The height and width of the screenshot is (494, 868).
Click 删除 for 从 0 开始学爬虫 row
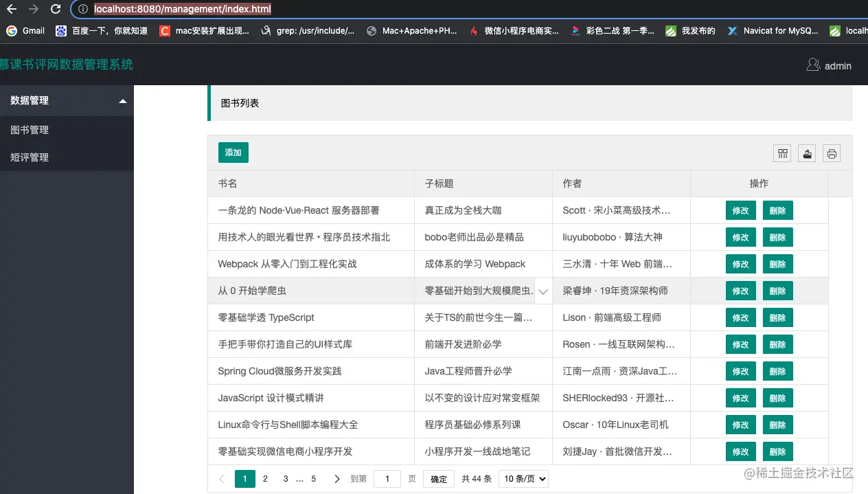pyautogui.click(x=778, y=291)
